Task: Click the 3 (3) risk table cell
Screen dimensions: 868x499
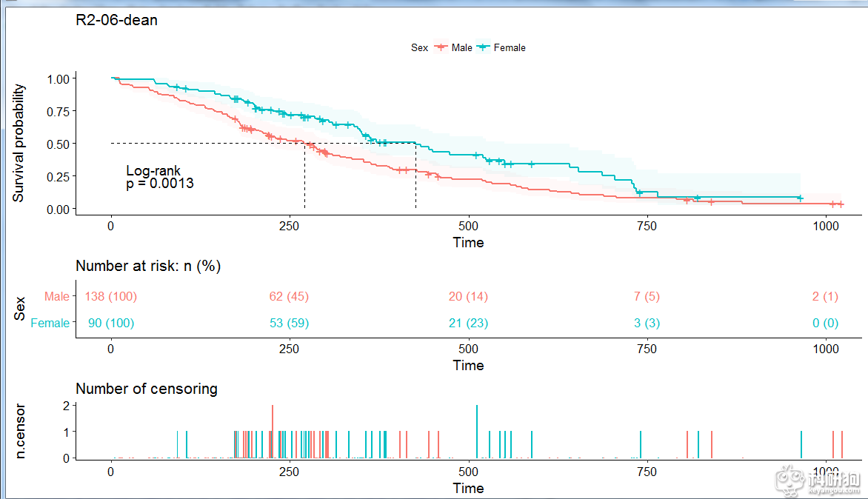Action: [647, 323]
